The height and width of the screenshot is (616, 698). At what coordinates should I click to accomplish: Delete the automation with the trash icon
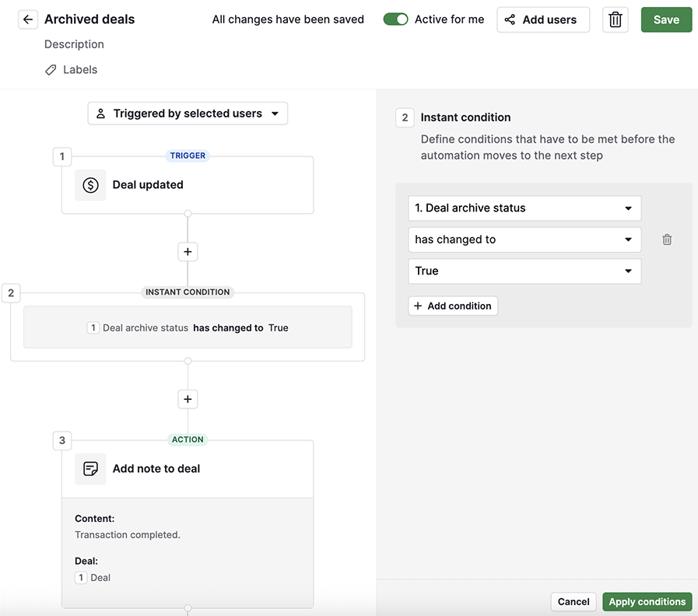[x=615, y=19]
